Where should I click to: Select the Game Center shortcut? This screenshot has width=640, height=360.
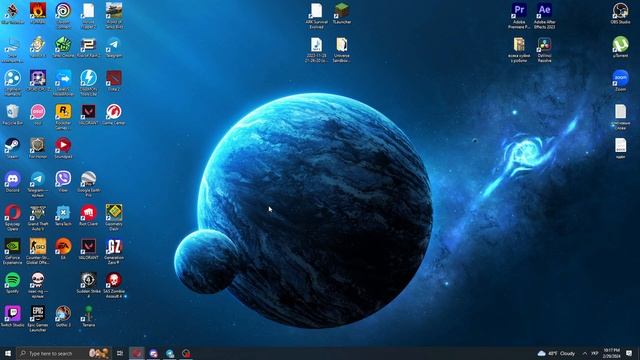[x=114, y=114]
